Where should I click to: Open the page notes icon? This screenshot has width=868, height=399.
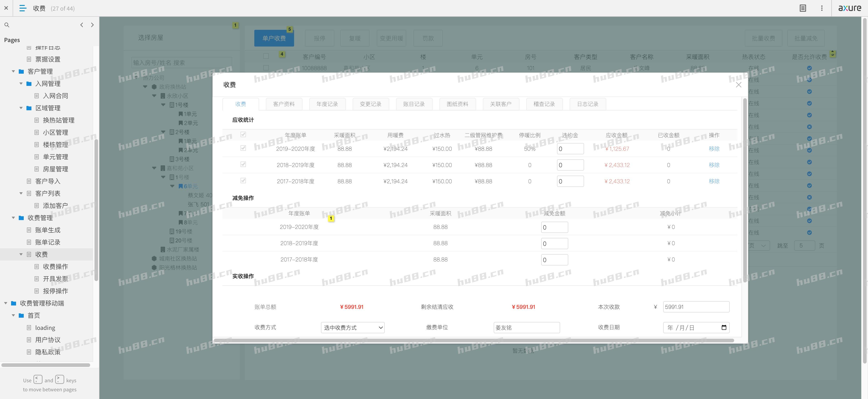coord(803,8)
